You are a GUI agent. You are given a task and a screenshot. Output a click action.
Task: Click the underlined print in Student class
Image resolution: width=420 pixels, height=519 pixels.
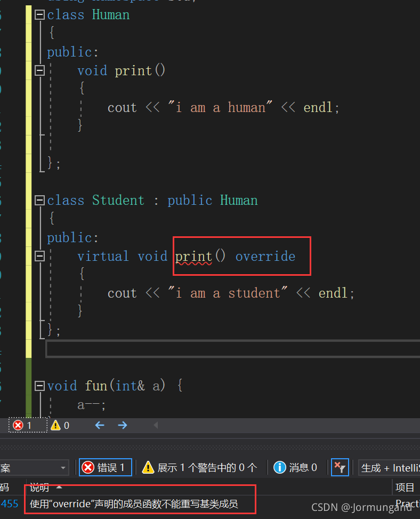tap(193, 257)
